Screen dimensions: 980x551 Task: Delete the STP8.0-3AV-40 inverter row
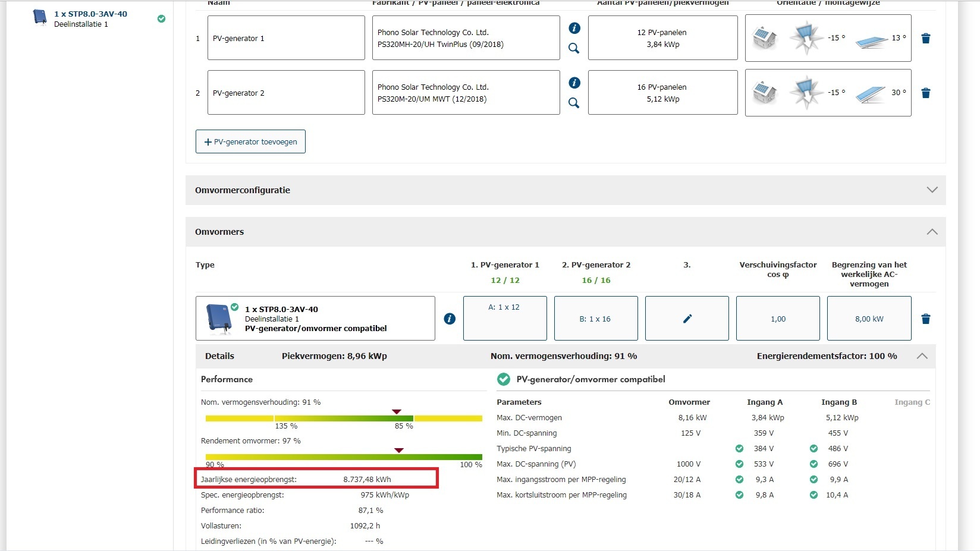click(925, 319)
